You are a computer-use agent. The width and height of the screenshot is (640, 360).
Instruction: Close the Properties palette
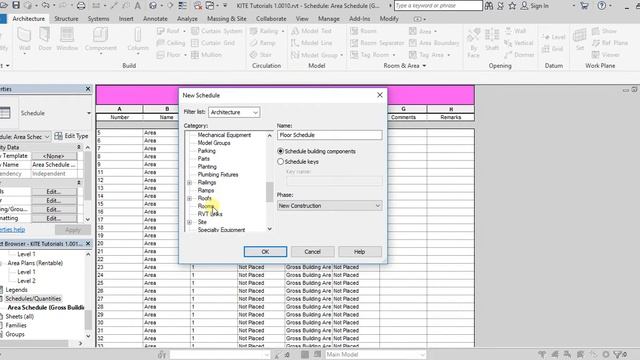coord(88,89)
